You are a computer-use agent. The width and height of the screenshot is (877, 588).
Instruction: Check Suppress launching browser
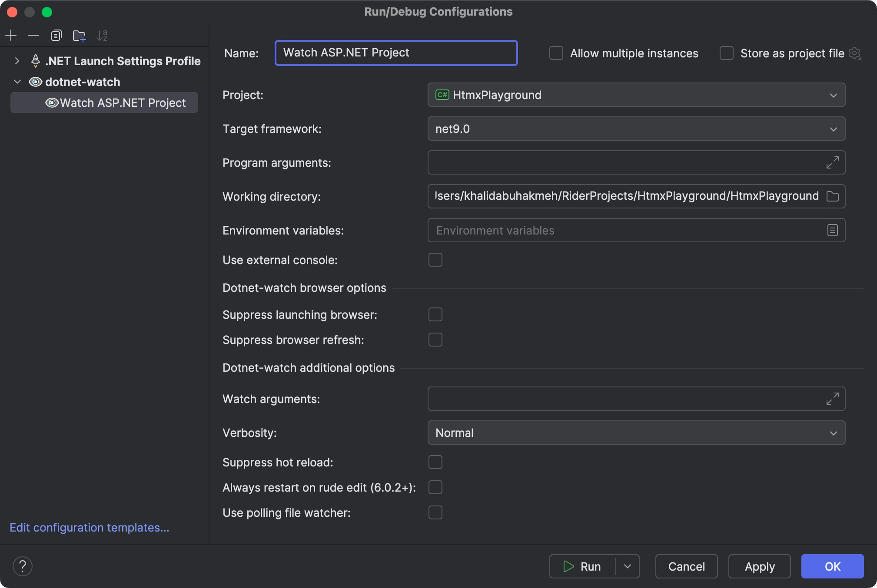(x=435, y=314)
